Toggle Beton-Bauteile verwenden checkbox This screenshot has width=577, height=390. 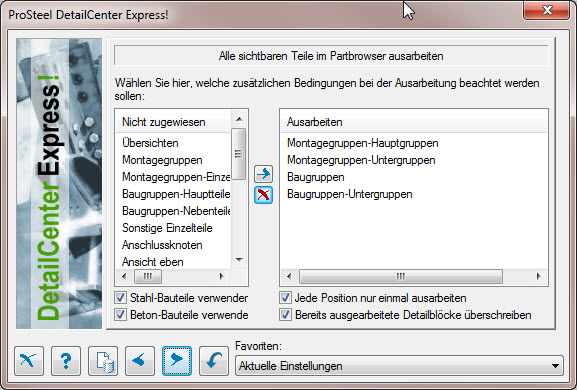pos(120,315)
